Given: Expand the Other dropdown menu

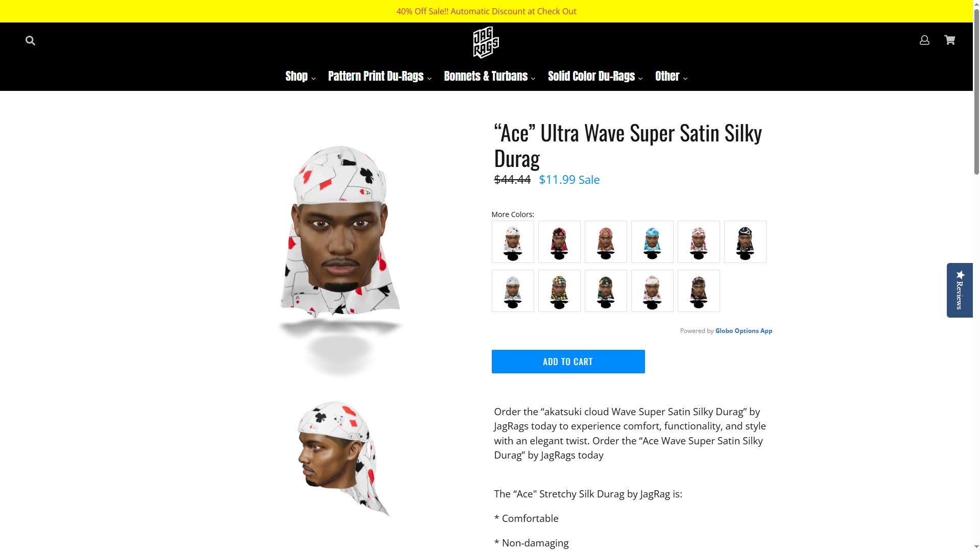Looking at the screenshot, I should pos(671,76).
